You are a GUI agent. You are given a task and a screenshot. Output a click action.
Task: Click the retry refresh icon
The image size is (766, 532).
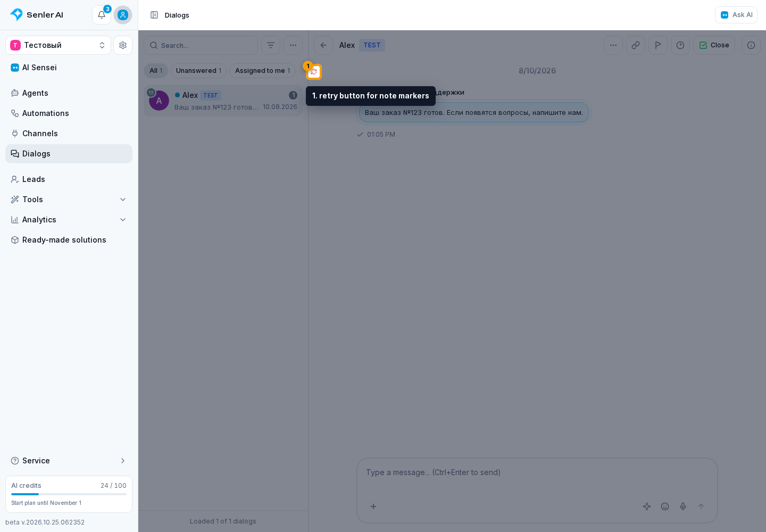(x=314, y=72)
